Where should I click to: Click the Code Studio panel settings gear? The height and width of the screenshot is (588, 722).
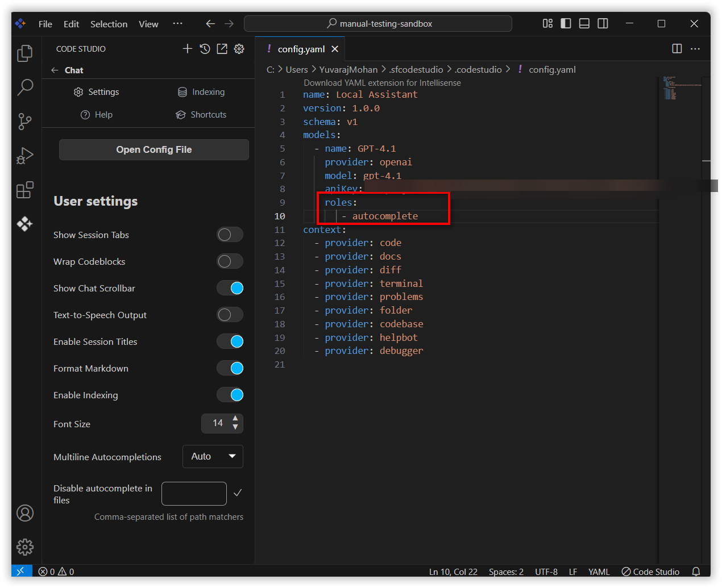coord(239,49)
